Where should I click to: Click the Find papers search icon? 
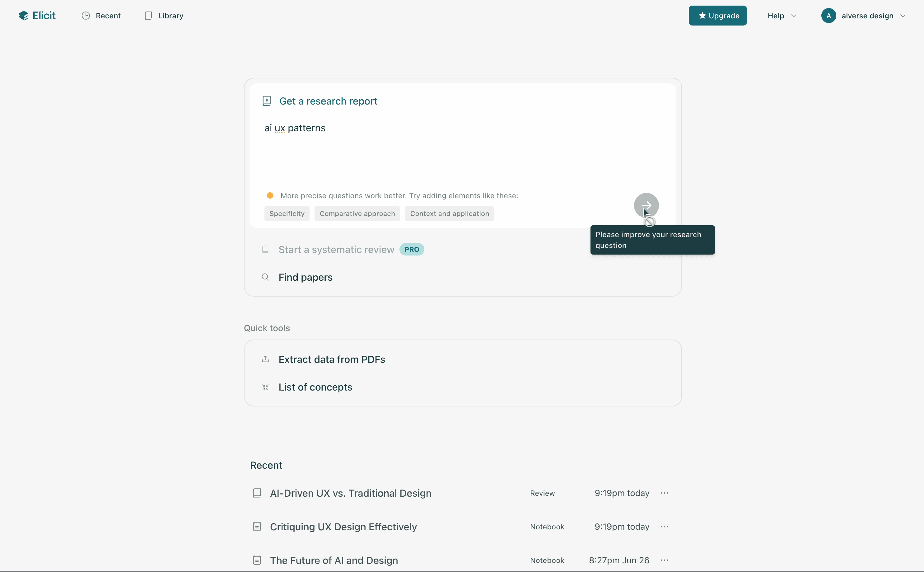tap(265, 277)
